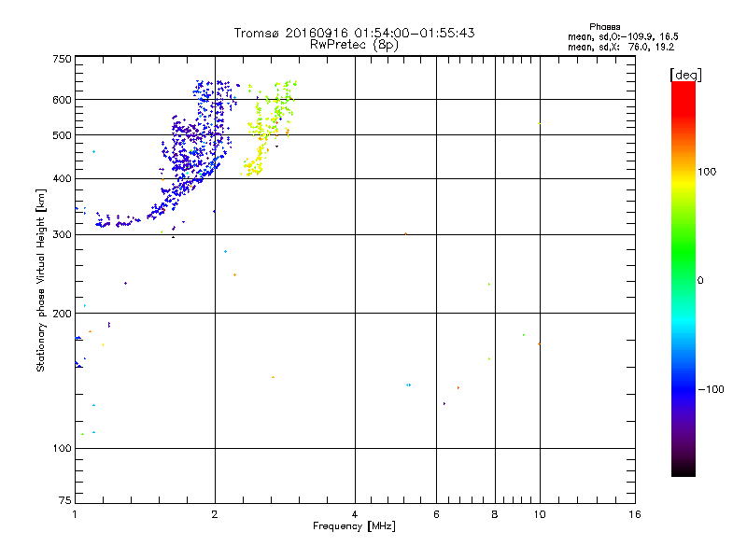Click the 'mean, sd,X: 76.0, 19.2' statistic line
This screenshot has height=560, width=747.
(x=621, y=47)
